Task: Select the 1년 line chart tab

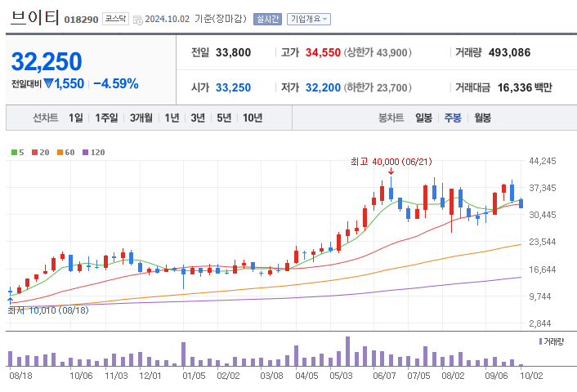Action: (x=172, y=118)
